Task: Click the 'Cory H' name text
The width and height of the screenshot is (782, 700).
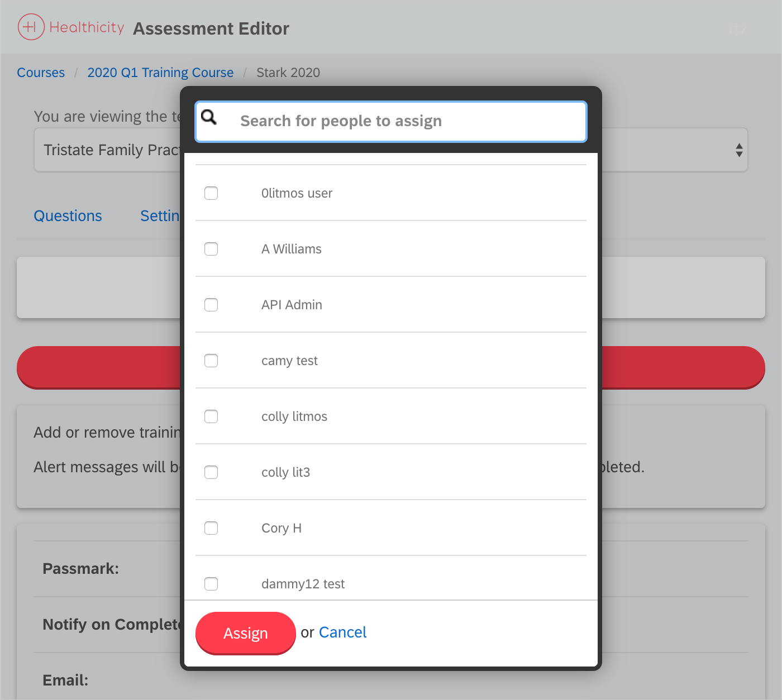Action: point(282,528)
